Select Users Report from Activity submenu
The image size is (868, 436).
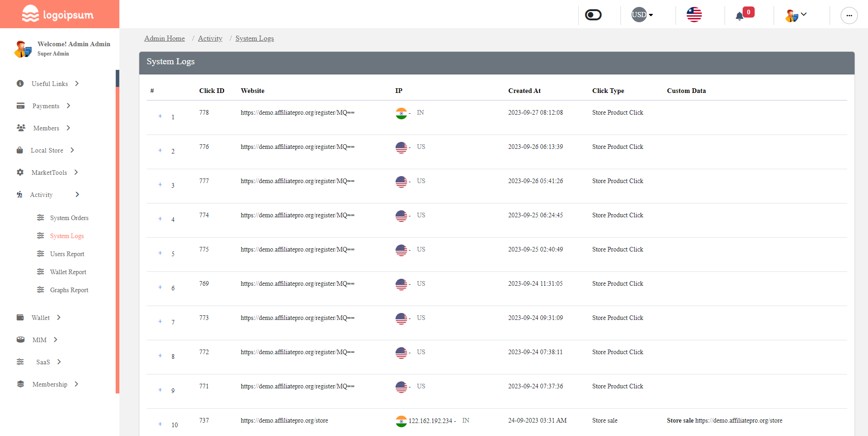pyautogui.click(x=67, y=254)
